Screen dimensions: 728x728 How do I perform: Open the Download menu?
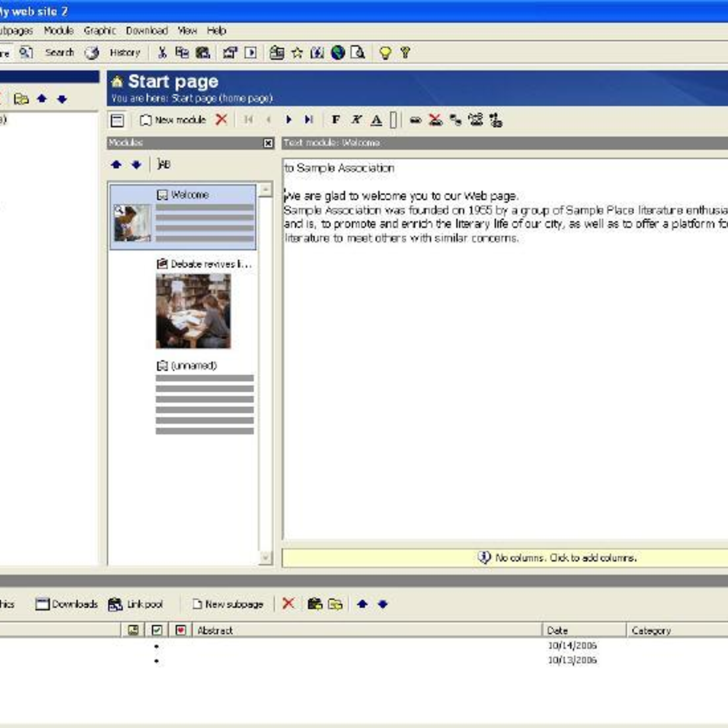147,30
